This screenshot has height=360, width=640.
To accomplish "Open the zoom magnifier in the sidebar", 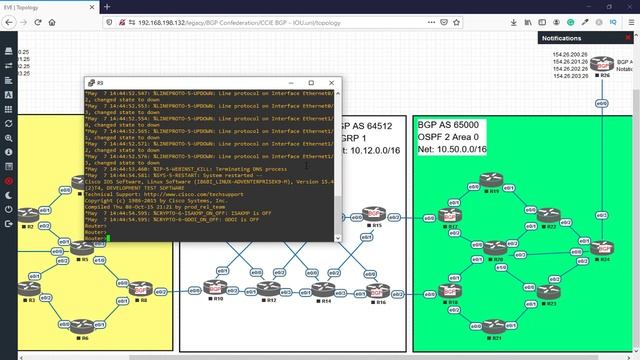I will (9, 138).
